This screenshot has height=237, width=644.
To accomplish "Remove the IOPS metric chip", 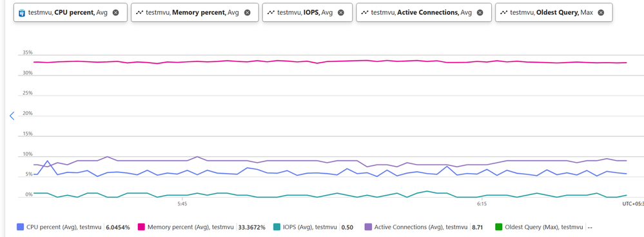I will coord(341,13).
